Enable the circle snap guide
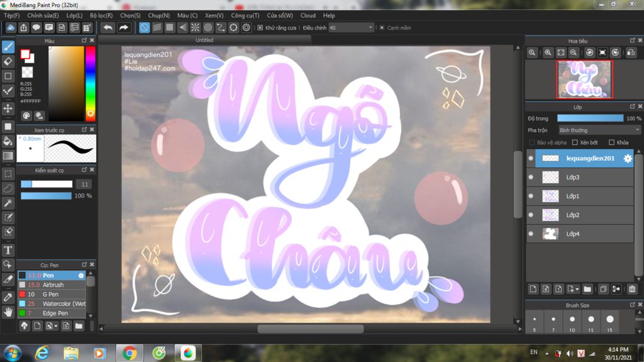The height and width of the screenshot is (362, 644). (208, 28)
